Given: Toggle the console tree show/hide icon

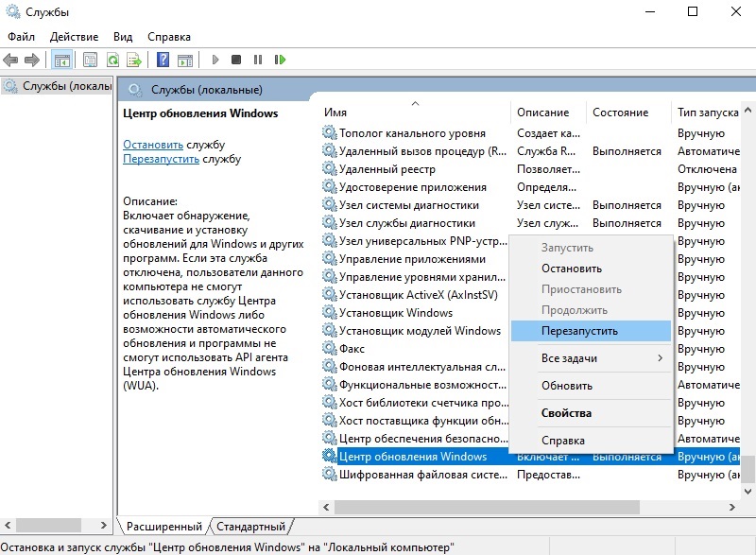Looking at the screenshot, I should [61, 60].
